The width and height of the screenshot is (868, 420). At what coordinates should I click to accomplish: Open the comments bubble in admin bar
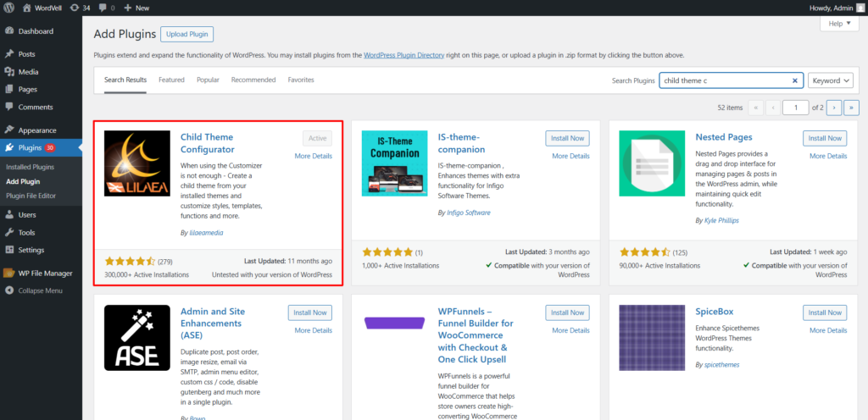point(103,8)
